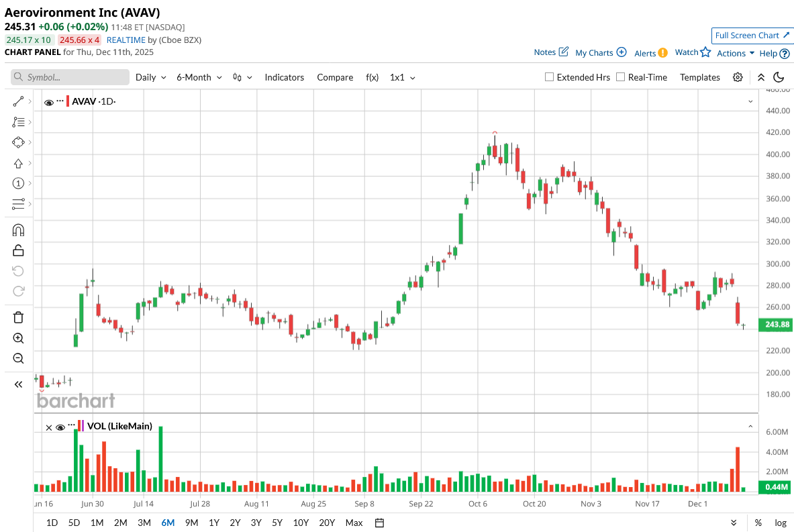Open the horizontal lines tool group
The height and width of the screenshot is (532, 794).
pyautogui.click(x=18, y=204)
